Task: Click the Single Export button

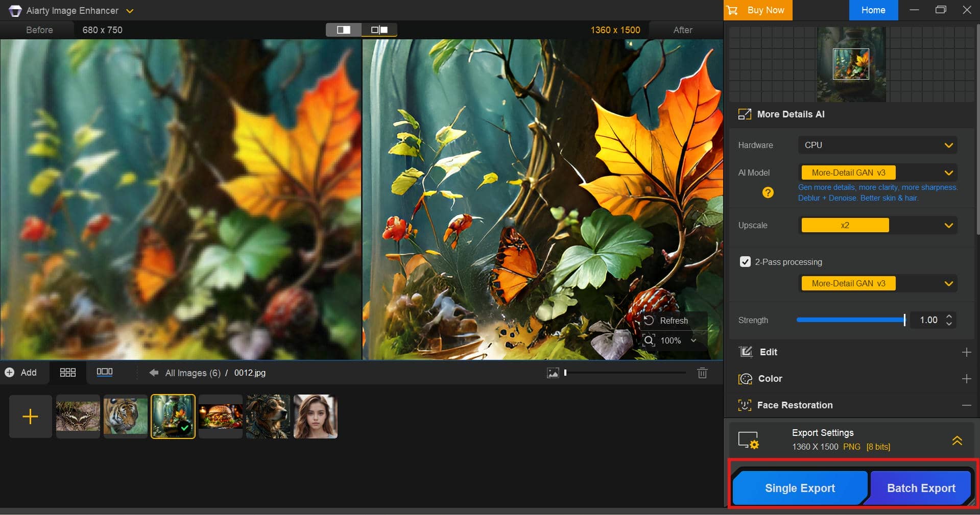Action: tap(800, 488)
